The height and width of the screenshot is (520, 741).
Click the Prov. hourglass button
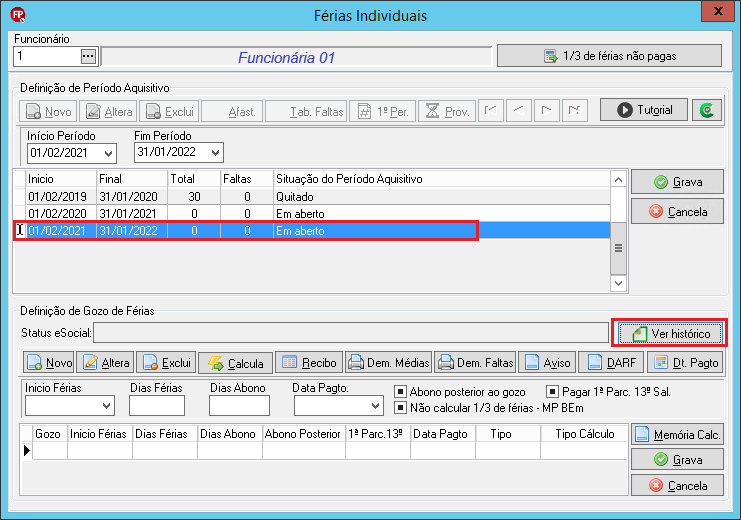(x=447, y=111)
